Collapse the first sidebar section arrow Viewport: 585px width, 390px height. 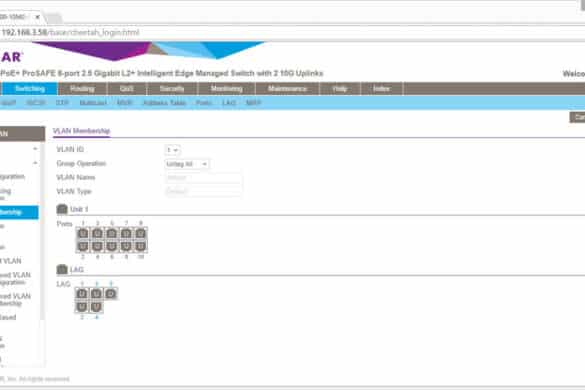click(x=35, y=149)
